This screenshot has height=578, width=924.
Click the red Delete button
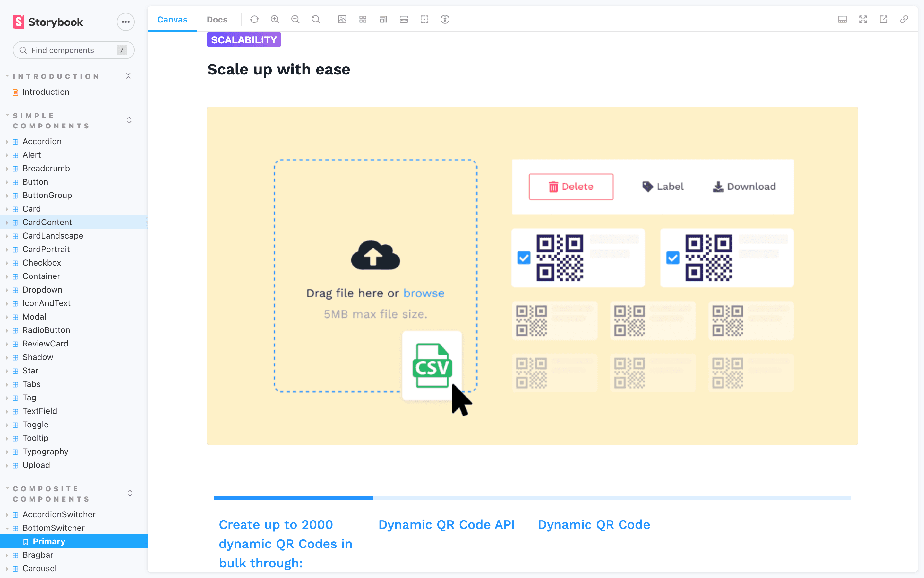point(571,187)
